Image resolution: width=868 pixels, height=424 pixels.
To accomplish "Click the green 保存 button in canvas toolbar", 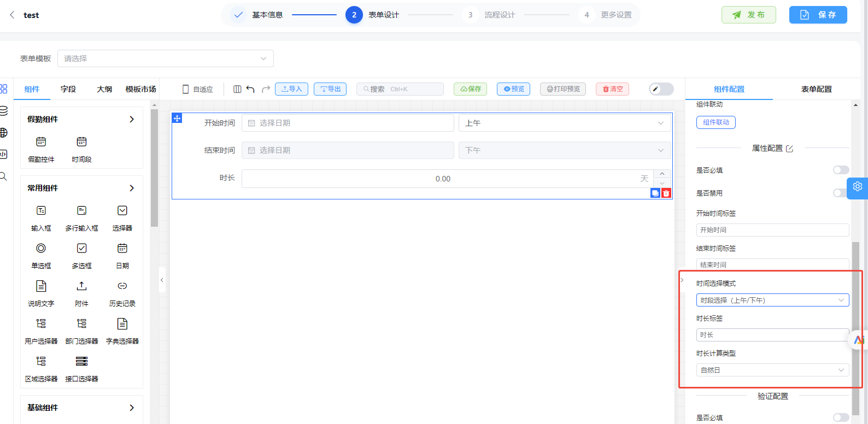I will [x=470, y=89].
